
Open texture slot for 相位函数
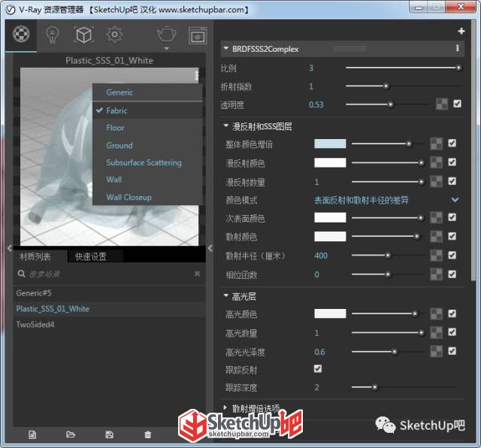coord(436,274)
